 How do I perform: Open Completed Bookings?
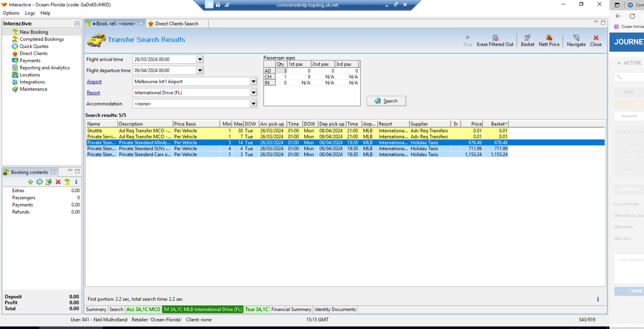pyautogui.click(x=42, y=39)
